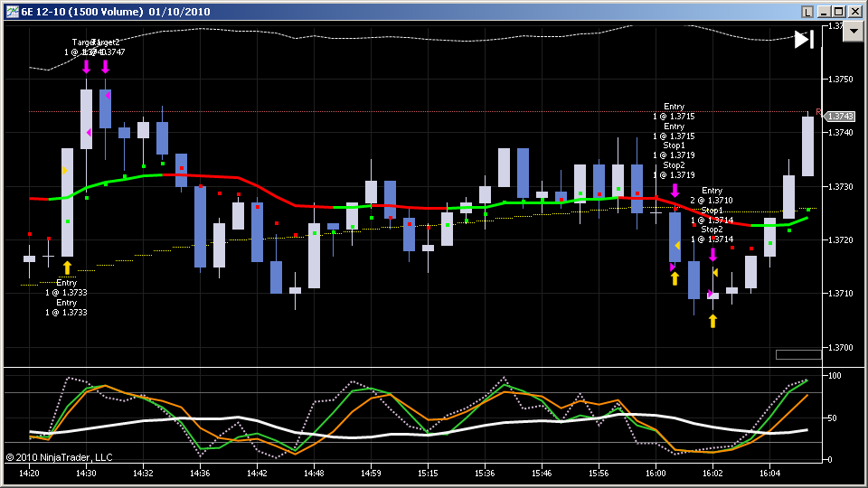The image size is (868, 488).
Task: Click the 14:20 time axis label
Action: tap(29, 473)
